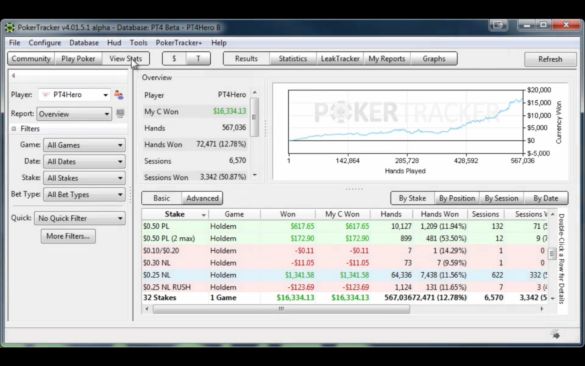This screenshot has height=366, width=585.
Task: Collapse the sidebar with the left arrow
Action: click(13, 76)
